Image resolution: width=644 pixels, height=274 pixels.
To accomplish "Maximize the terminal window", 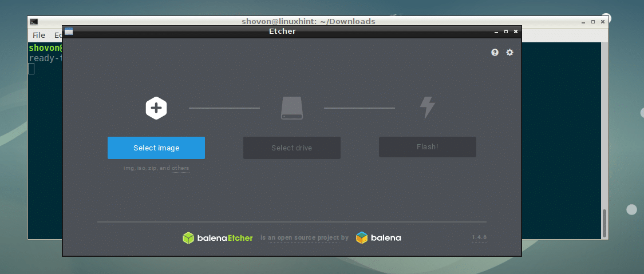I will point(592,21).
